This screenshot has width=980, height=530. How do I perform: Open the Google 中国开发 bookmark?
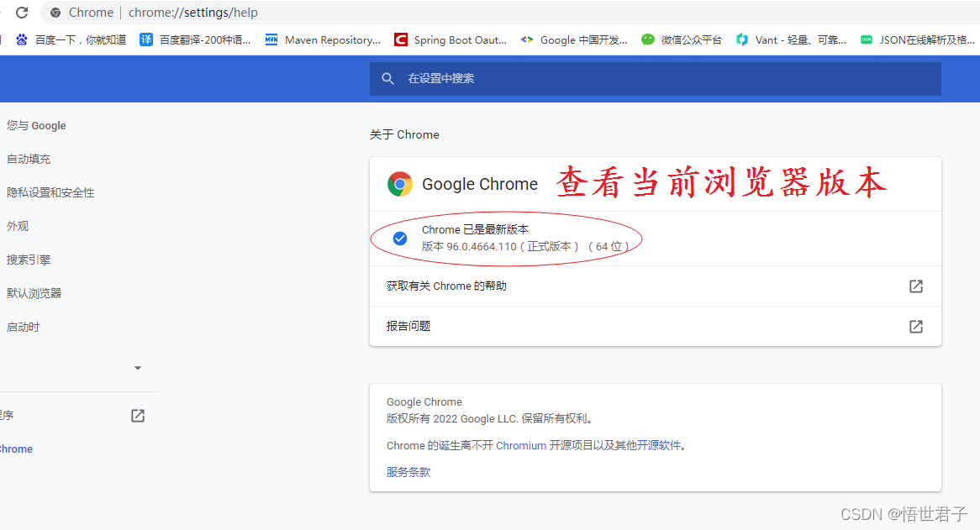(574, 40)
